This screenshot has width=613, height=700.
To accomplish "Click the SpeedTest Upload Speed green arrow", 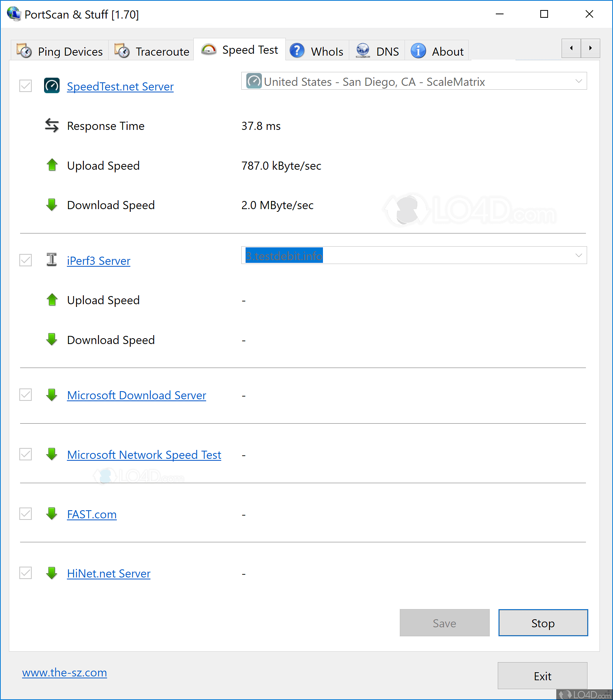I will pos(52,165).
